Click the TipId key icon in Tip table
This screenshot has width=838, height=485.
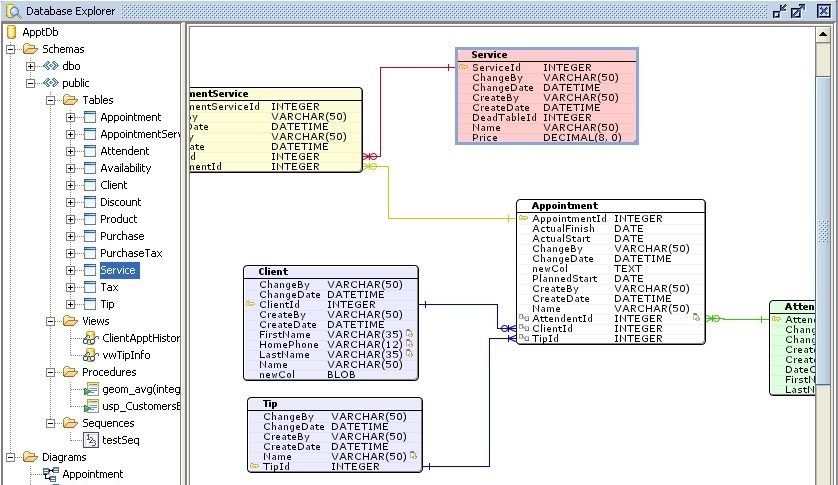click(255, 466)
